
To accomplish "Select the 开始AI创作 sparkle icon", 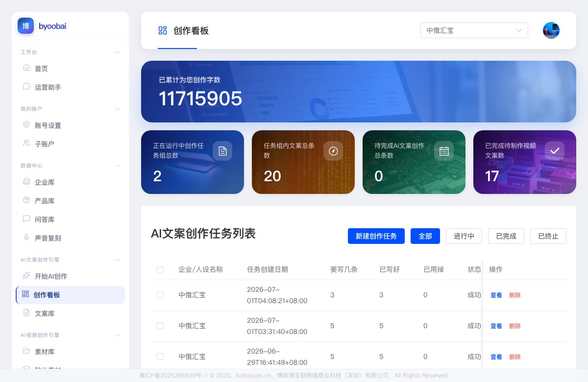I will pos(26,276).
